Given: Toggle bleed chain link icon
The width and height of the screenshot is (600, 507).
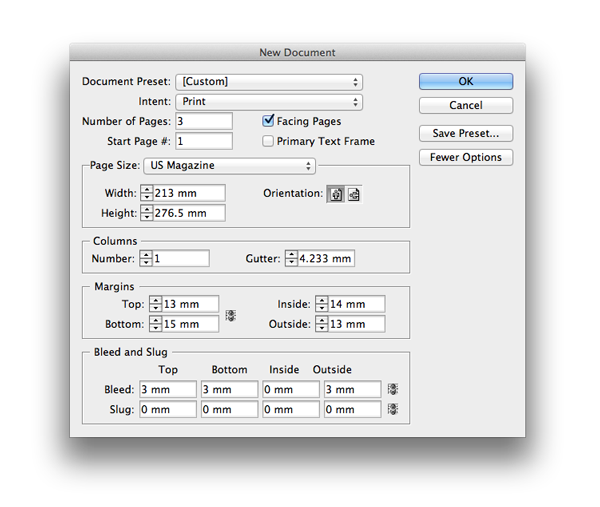Looking at the screenshot, I should click(x=393, y=389).
